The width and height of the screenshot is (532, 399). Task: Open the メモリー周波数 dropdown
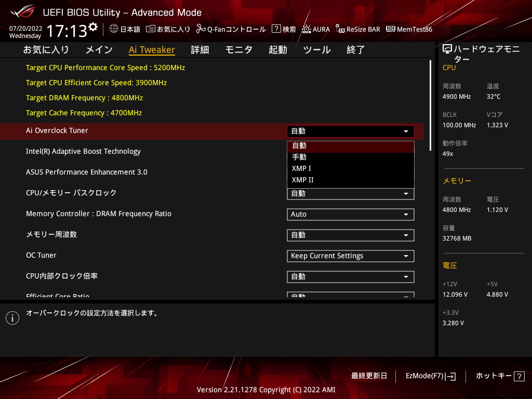(x=351, y=235)
